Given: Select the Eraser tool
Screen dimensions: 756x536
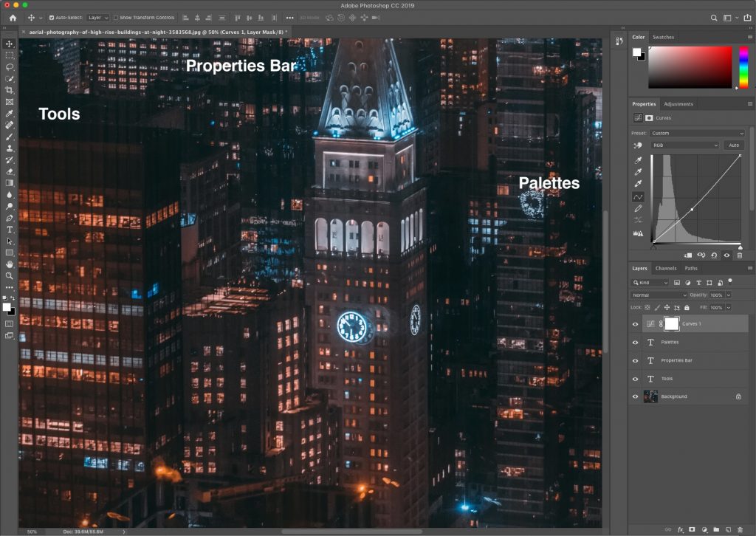Looking at the screenshot, I should click(9, 171).
